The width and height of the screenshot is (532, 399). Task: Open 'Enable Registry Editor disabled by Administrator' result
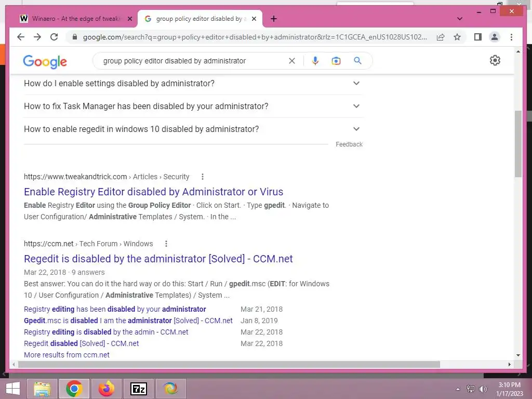pyautogui.click(x=153, y=192)
